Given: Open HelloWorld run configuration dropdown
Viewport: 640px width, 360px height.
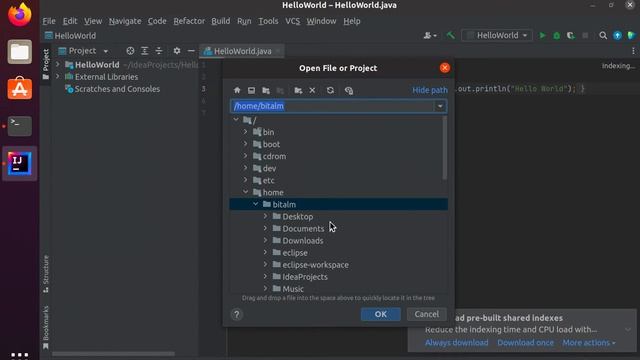Looking at the screenshot, I should tap(497, 36).
